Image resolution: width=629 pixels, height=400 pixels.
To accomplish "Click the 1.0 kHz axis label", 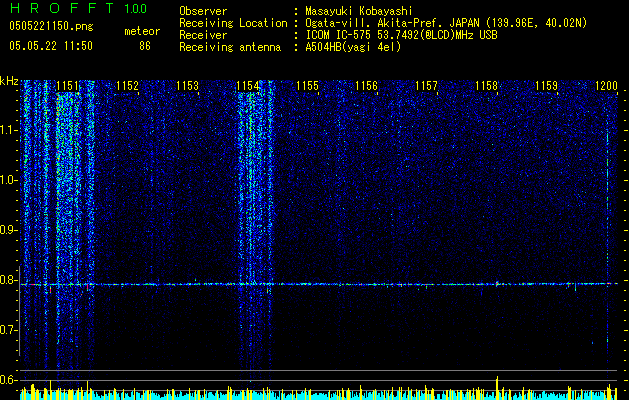I will coord(9,180).
